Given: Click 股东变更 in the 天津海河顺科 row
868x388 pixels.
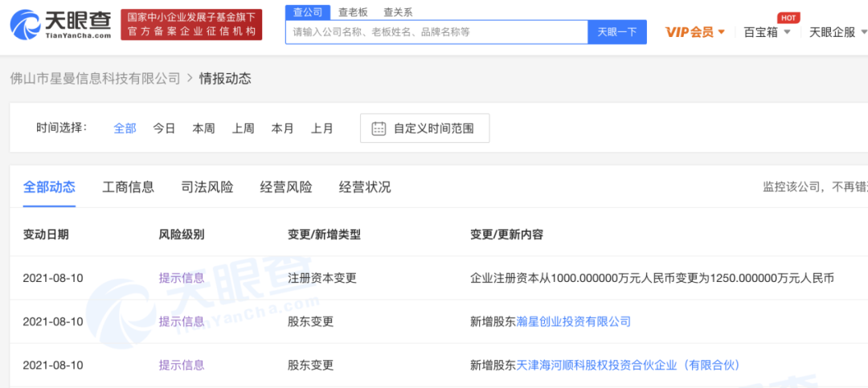Looking at the screenshot, I should click(310, 366).
